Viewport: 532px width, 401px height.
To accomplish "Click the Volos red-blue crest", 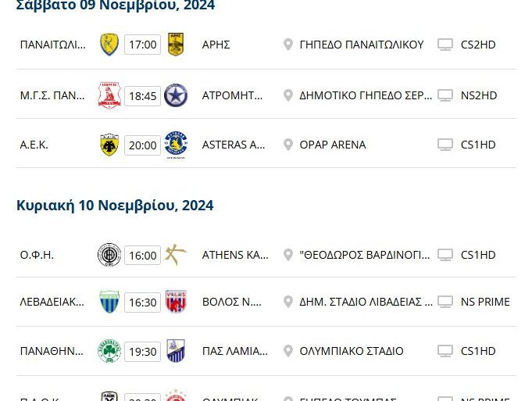I will point(176,302).
